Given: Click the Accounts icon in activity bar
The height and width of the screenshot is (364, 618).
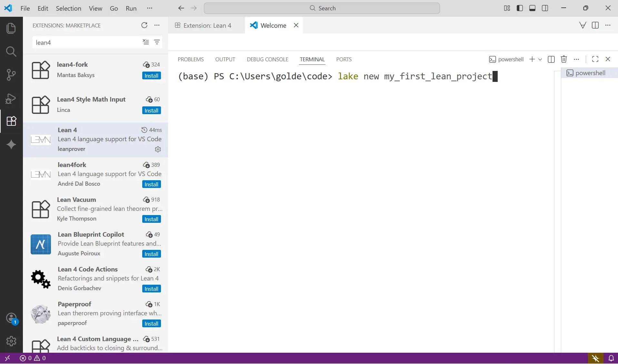Looking at the screenshot, I should click(11, 318).
